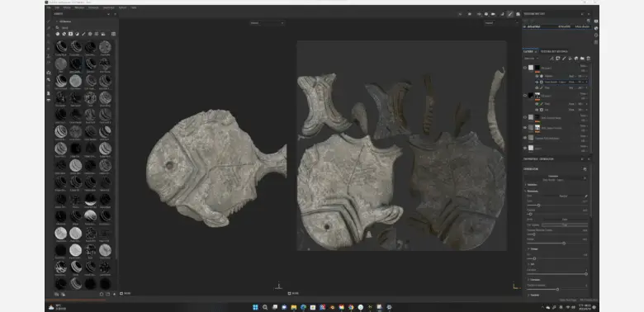Toggle Use Triplanar True button
This screenshot has height=312, width=644.
[x=565, y=225]
